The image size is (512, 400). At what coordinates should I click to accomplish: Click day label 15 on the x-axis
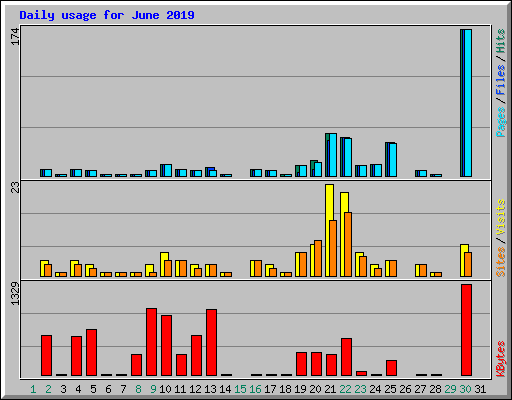(240, 389)
